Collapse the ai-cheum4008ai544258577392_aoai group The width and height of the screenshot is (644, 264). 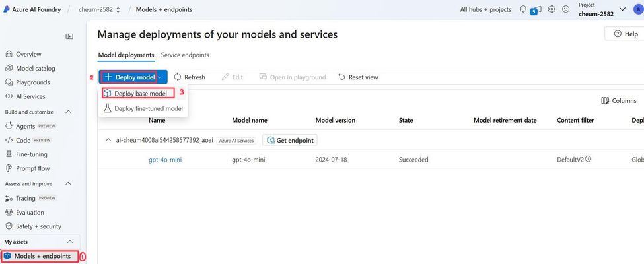tap(108, 140)
